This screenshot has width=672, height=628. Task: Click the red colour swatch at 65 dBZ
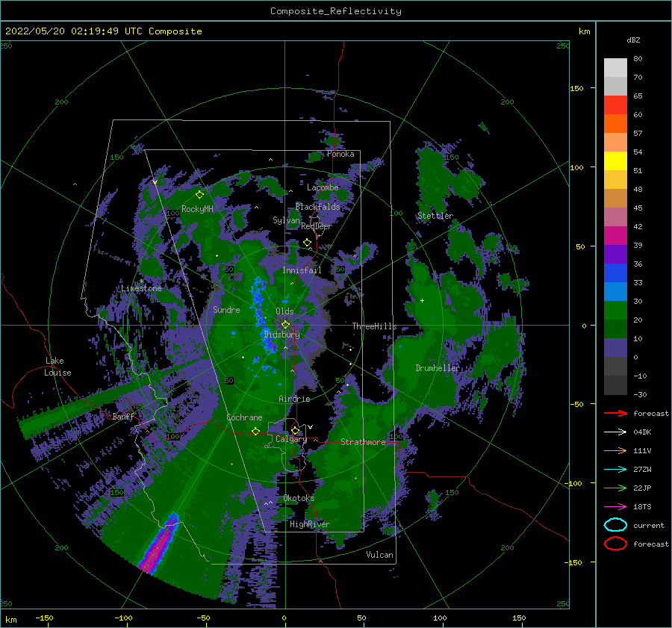pyautogui.click(x=615, y=105)
